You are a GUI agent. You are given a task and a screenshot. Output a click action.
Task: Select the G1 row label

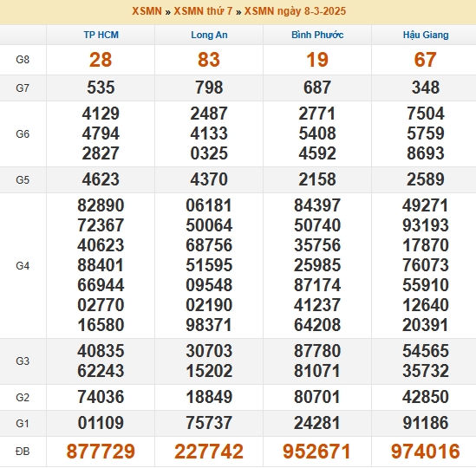tap(23, 424)
